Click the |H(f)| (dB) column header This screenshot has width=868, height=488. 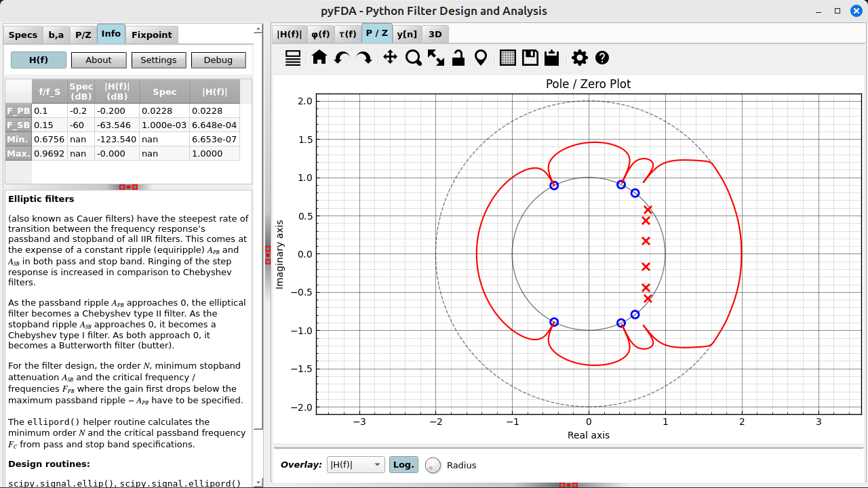pyautogui.click(x=117, y=91)
